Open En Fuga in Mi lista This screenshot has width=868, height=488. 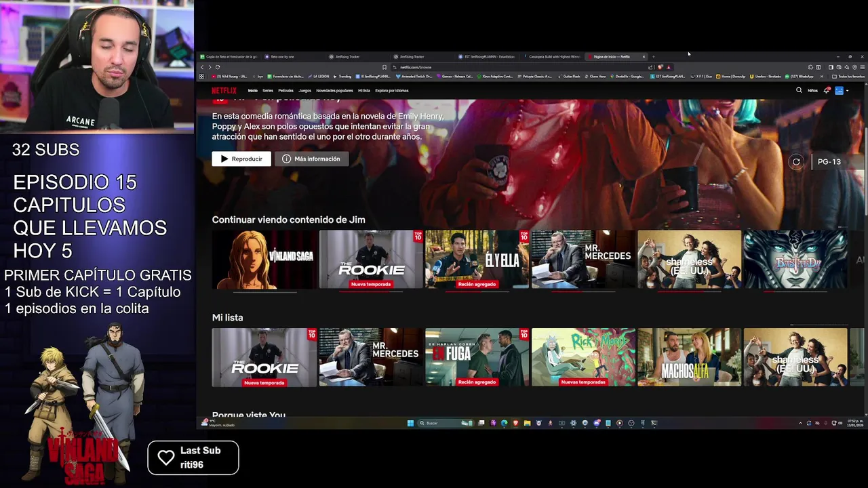477,357
